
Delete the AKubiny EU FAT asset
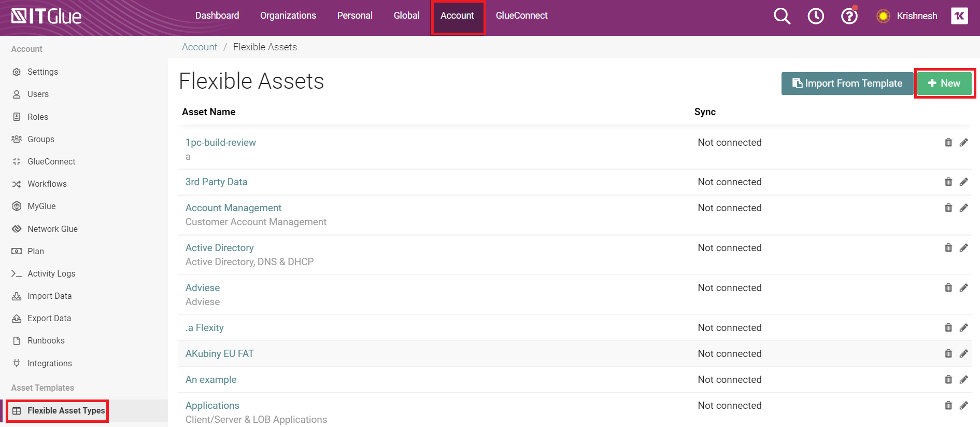(x=948, y=353)
